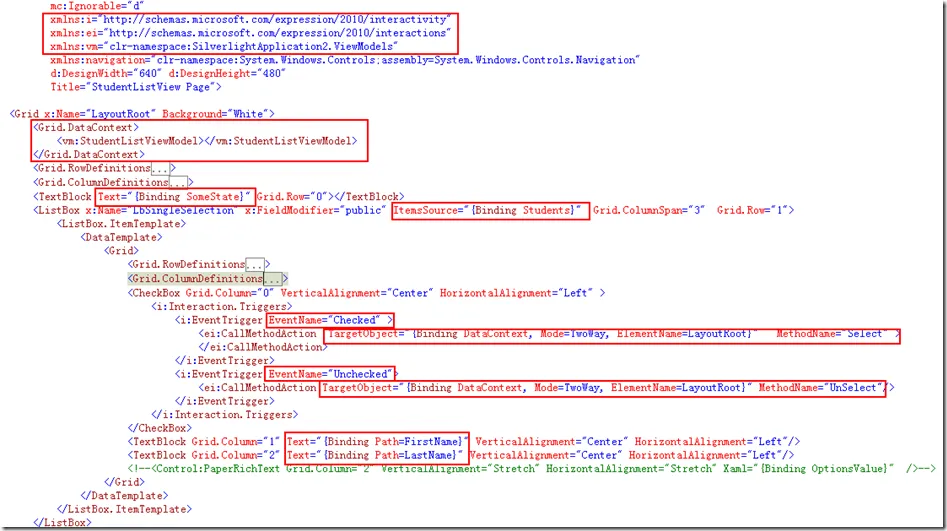The height and width of the screenshot is (531, 947).
Task: Click Xaml="{Binding OptionsValue}" in comment
Action: click(x=808, y=469)
